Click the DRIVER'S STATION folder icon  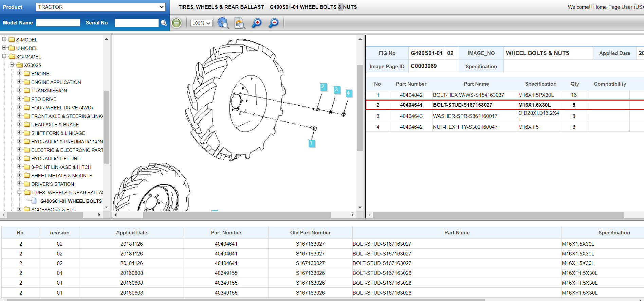[x=27, y=184]
